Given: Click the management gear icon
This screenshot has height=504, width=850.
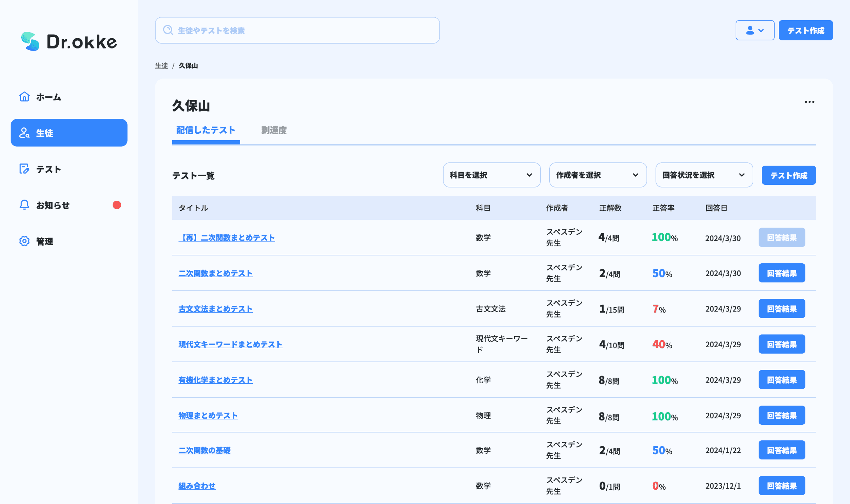Looking at the screenshot, I should tap(24, 241).
